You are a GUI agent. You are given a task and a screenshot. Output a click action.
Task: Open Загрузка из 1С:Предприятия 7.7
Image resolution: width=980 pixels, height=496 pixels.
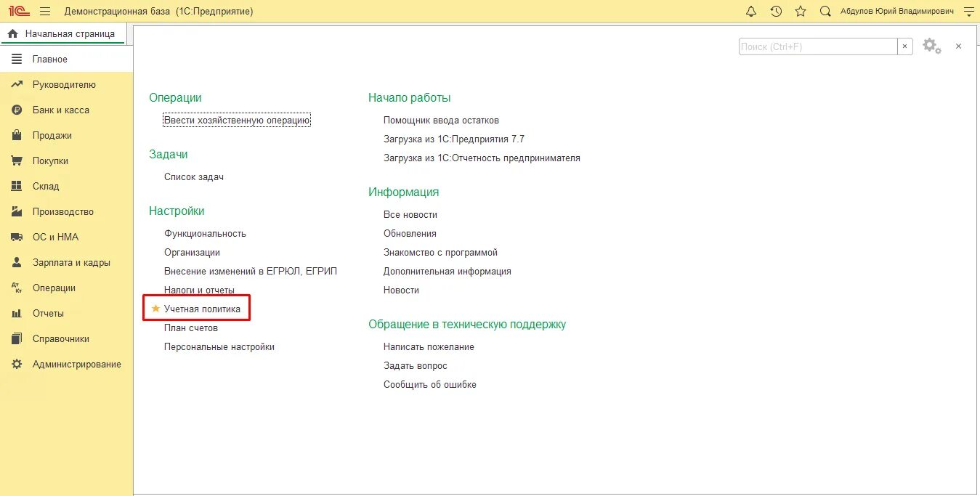454,139
